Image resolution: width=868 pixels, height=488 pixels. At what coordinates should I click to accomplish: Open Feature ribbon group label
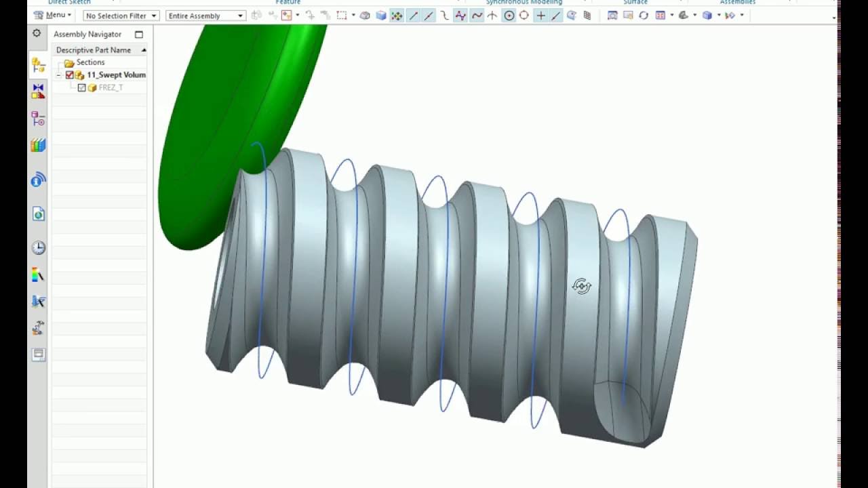tap(288, 3)
